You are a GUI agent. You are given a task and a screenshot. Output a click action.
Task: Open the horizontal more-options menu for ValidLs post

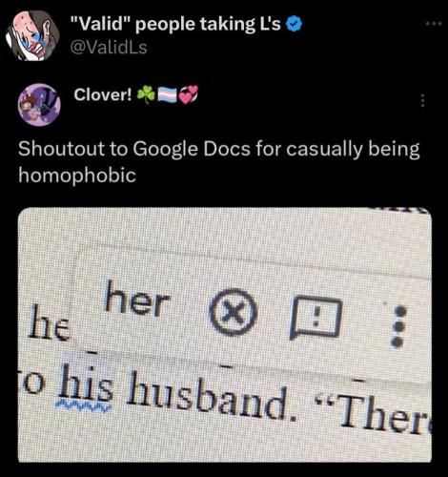[x=434, y=23]
